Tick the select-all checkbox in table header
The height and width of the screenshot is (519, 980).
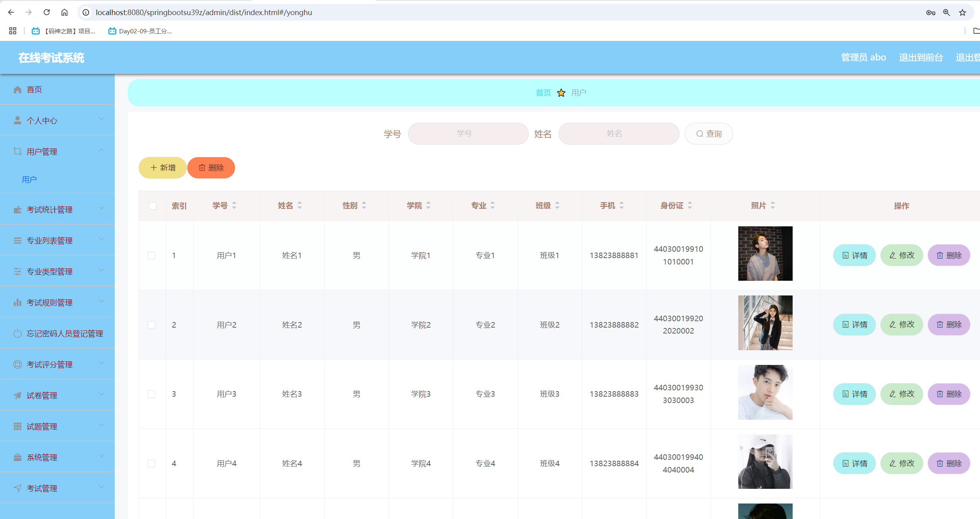pos(152,206)
